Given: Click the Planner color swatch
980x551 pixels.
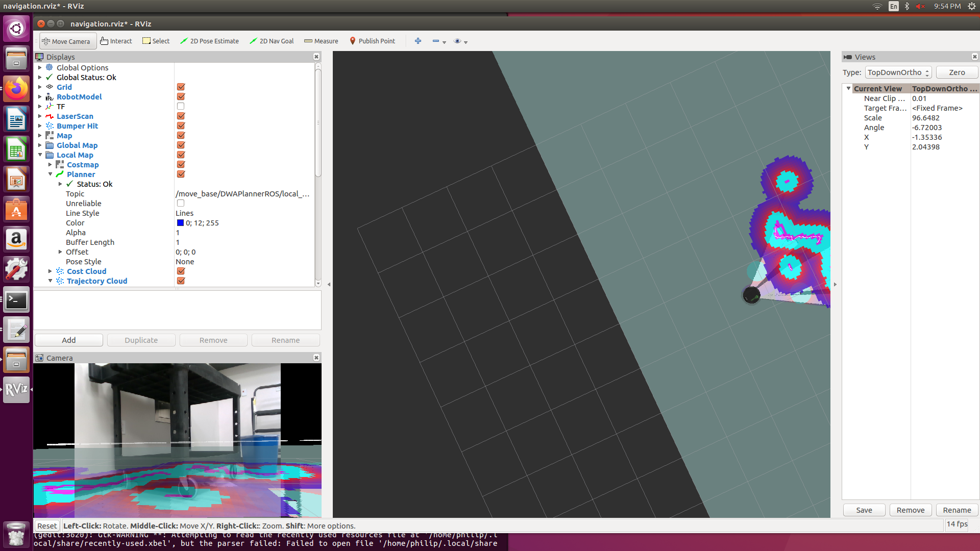Looking at the screenshot, I should (x=180, y=223).
